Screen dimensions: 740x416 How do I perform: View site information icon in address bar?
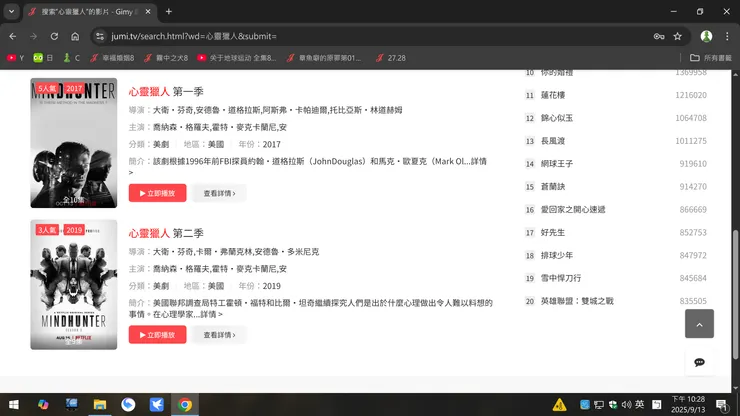tap(99, 36)
